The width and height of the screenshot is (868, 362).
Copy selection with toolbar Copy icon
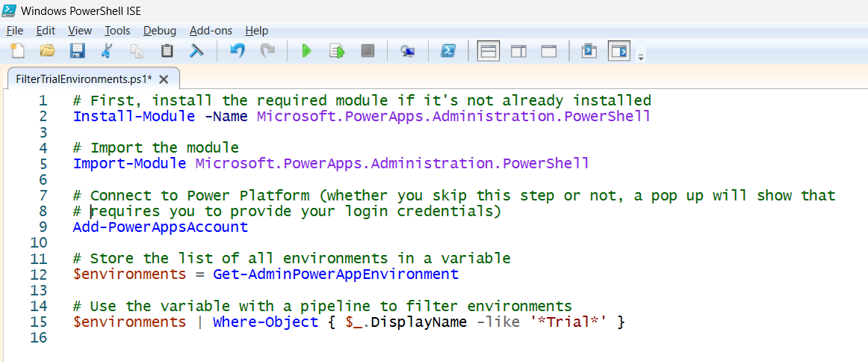(136, 51)
